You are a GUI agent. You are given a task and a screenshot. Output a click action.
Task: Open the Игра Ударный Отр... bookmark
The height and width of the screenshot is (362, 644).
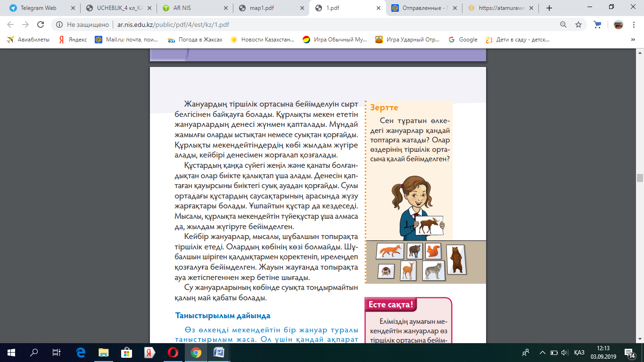click(x=408, y=40)
